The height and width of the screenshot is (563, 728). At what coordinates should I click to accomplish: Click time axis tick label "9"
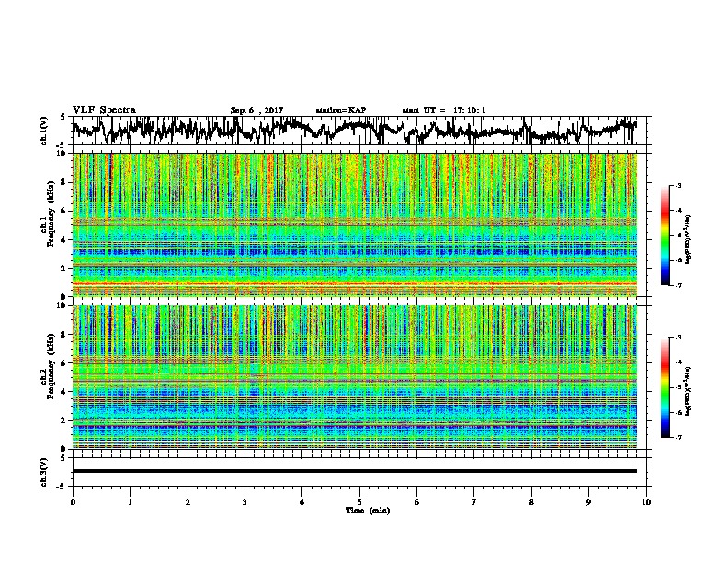(588, 502)
